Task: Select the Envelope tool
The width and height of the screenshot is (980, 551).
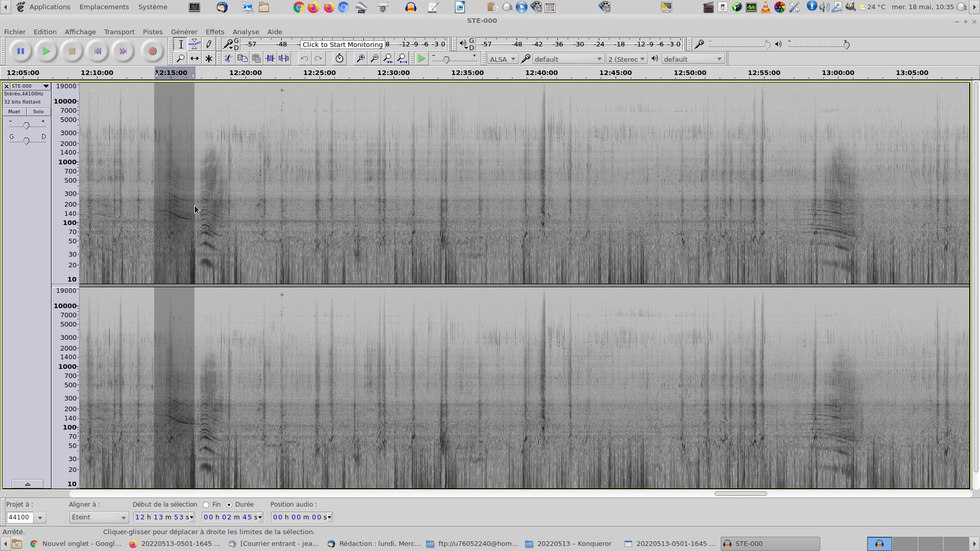Action: [x=194, y=44]
